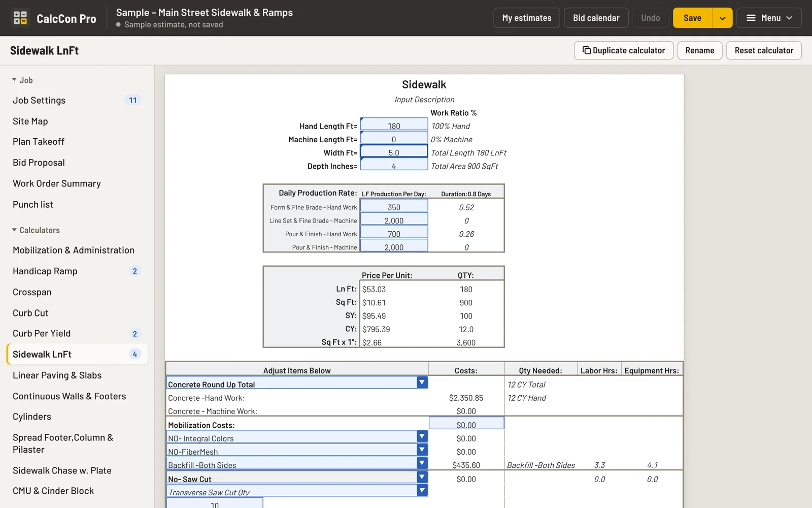Click the Width Ft input field
This screenshot has width=812, height=508.
(x=394, y=151)
